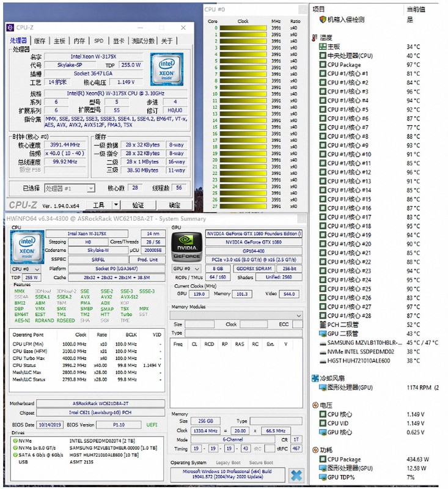
Task: Click the power icon beside 功耗
Action: coord(315,450)
